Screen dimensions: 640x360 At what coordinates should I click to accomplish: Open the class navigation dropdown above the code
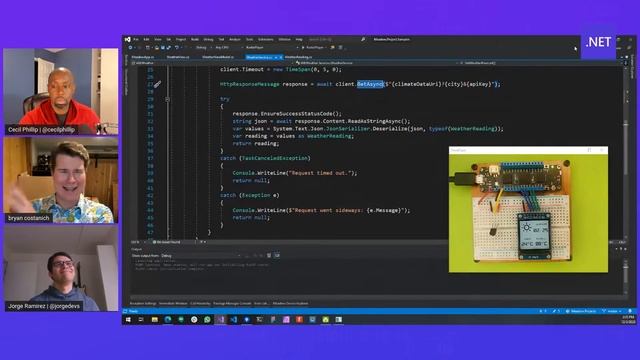pos(377,63)
